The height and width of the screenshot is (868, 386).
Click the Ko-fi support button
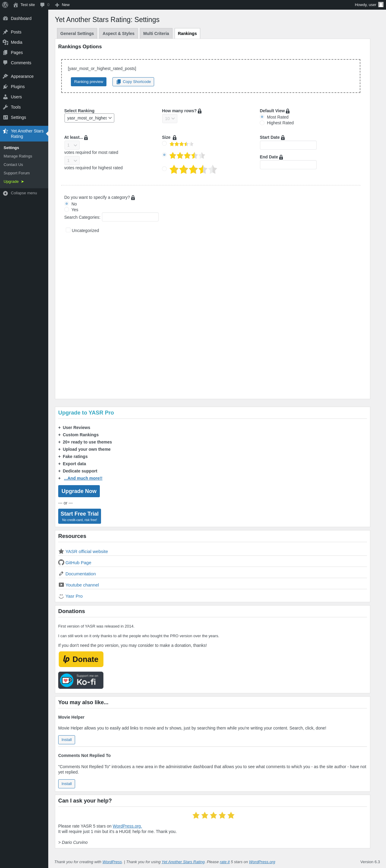(x=81, y=680)
